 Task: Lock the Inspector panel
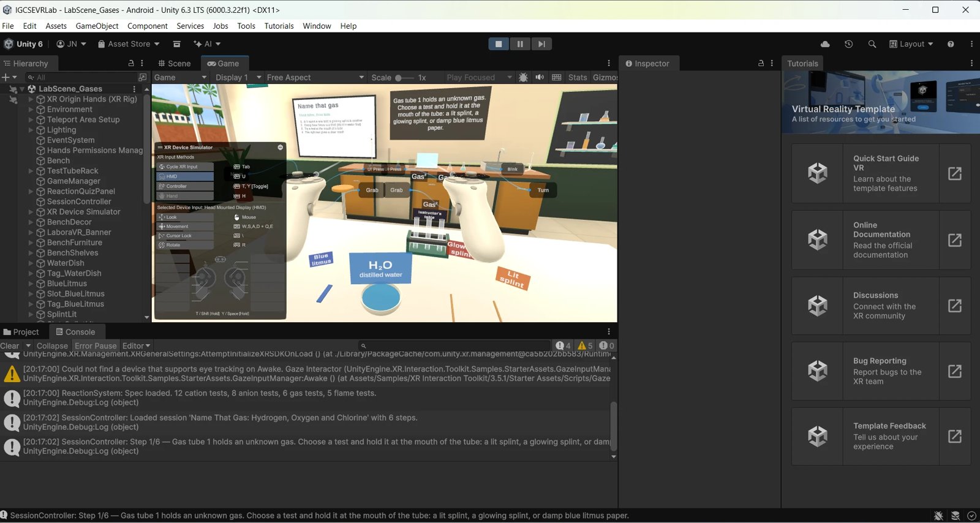pos(761,63)
